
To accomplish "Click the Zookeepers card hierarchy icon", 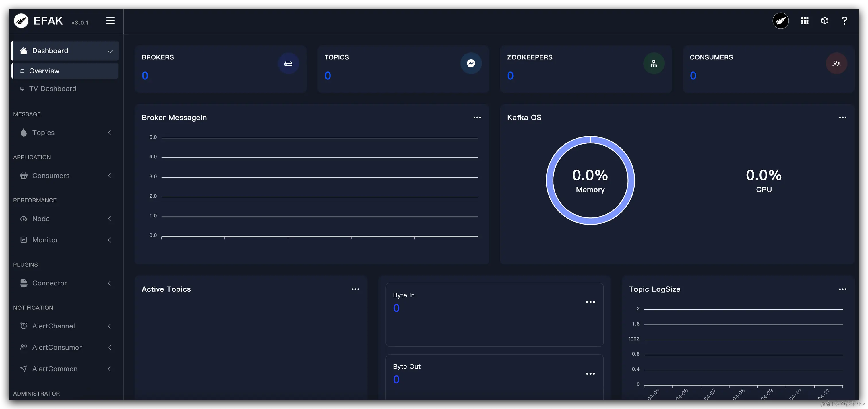I will 654,63.
